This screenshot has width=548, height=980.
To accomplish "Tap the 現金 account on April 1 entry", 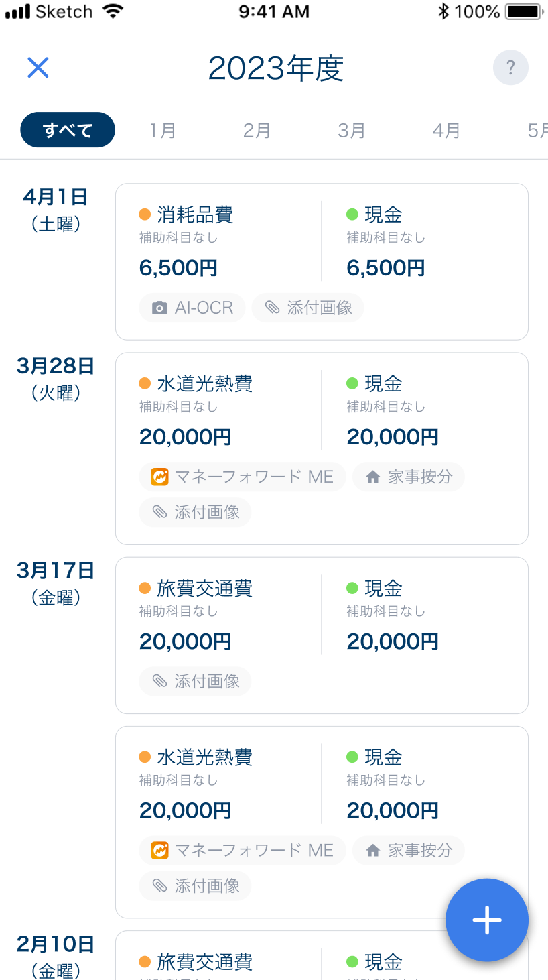I will pyautogui.click(x=383, y=215).
